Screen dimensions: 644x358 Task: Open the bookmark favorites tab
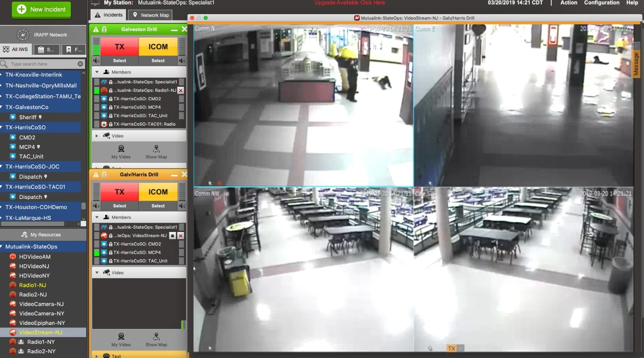pyautogui.click(x=73, y=50)
